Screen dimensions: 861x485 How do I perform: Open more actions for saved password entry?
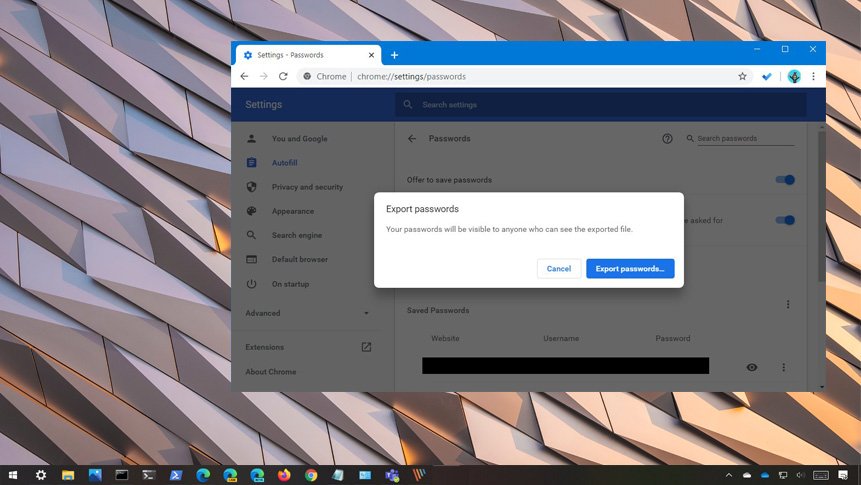click(x=783, y=367)
